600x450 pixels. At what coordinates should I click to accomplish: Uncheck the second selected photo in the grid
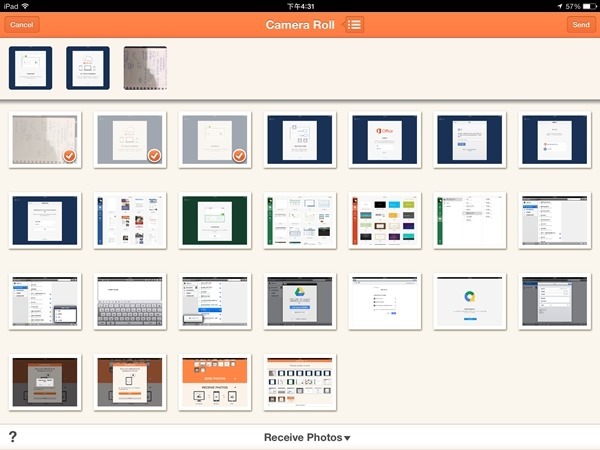128,139
